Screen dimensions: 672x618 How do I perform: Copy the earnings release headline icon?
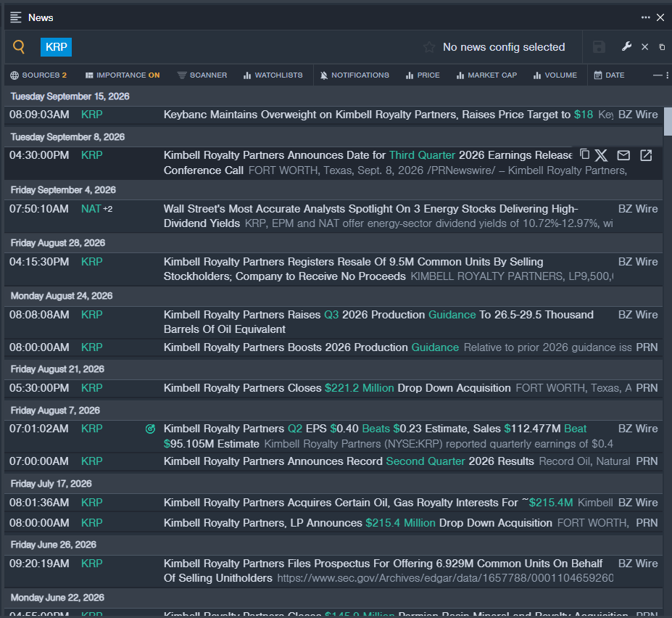pos(584,154)
